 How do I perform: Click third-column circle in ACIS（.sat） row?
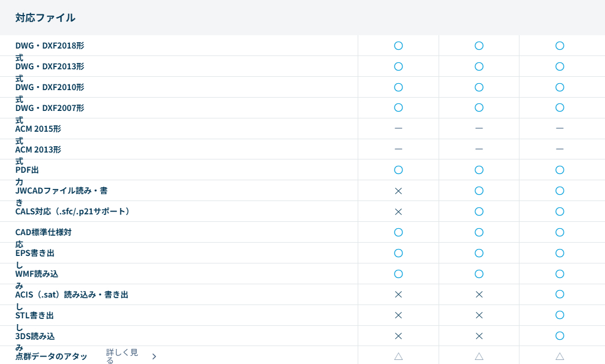point(559,295)
